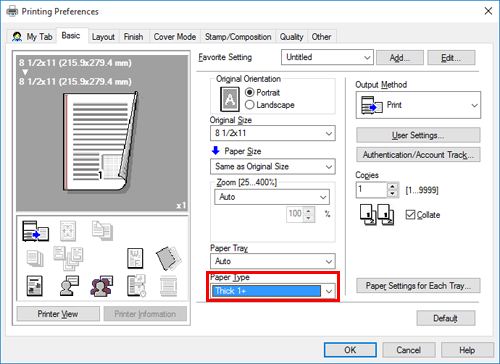
Task: Toggle the Collate checkbox
Action: tap(410, 215)
